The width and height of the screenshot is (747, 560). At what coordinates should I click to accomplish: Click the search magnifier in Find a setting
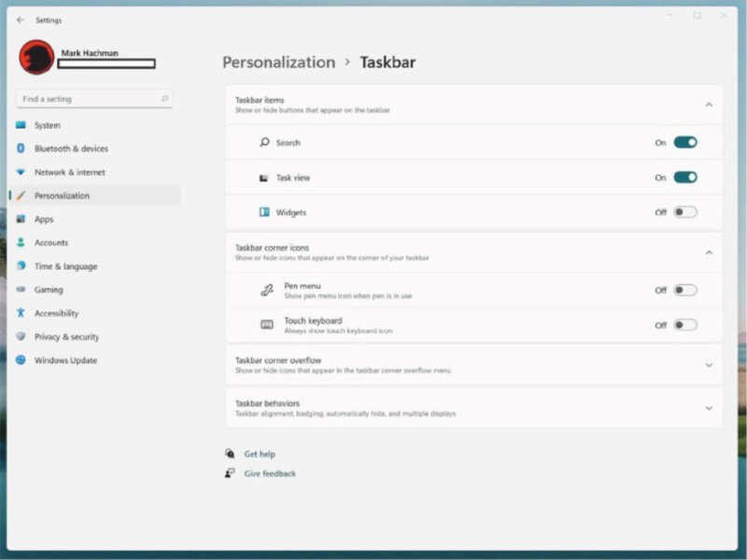pos(164,99)
